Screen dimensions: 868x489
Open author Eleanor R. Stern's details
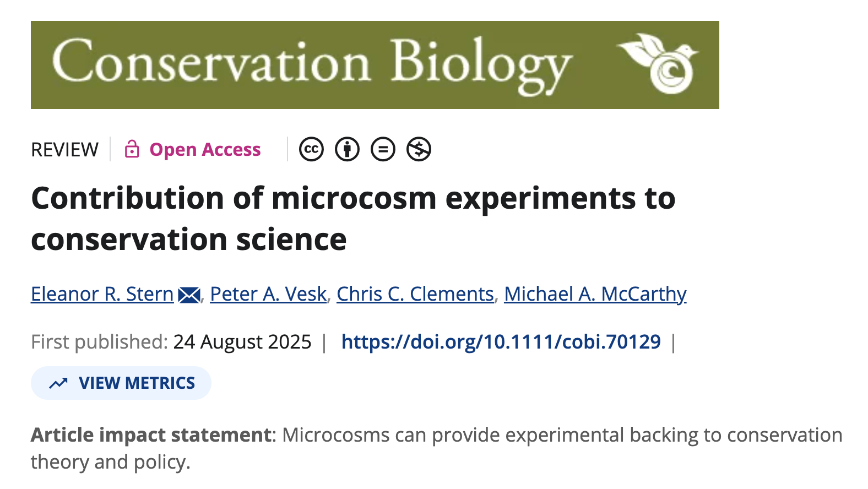tap(102, 294)
